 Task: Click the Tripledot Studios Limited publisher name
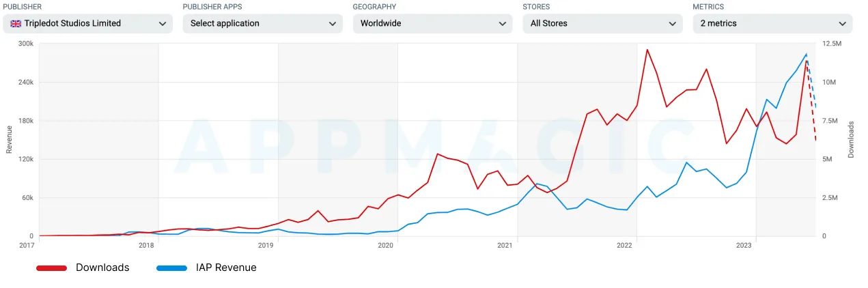pyautogui.click(x=72, y=23)
